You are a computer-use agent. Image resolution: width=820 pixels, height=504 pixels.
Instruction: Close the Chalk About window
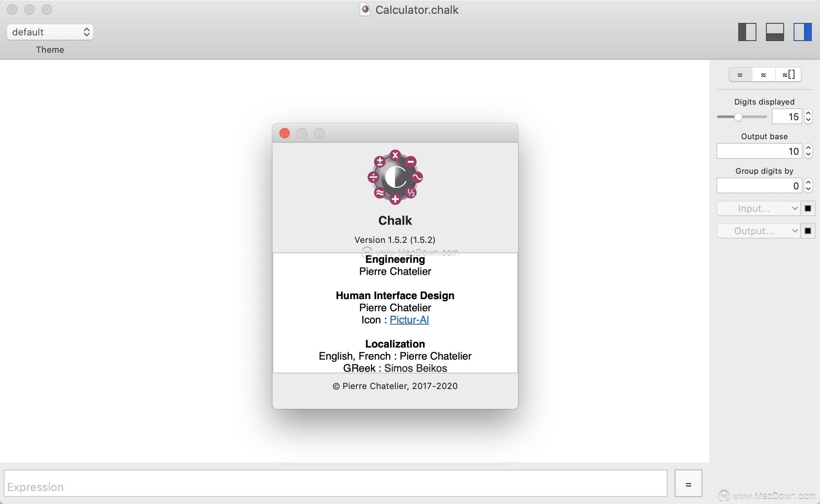tap(285, 133)
